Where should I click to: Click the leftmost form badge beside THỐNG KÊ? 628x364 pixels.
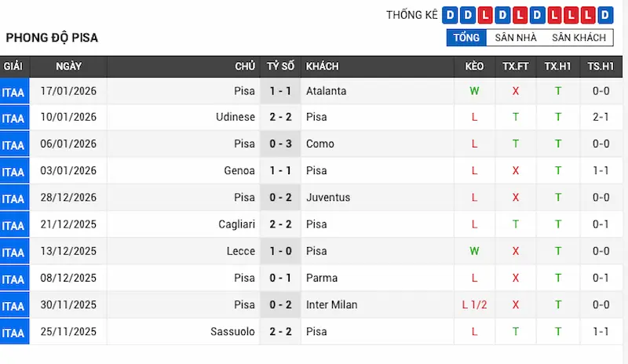(x=449, y=15)
